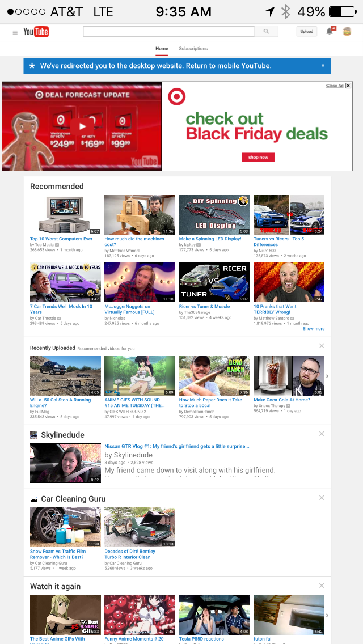The image size is (363, 644).
Task: Click the Upload button
Action: tap(307, 31)
